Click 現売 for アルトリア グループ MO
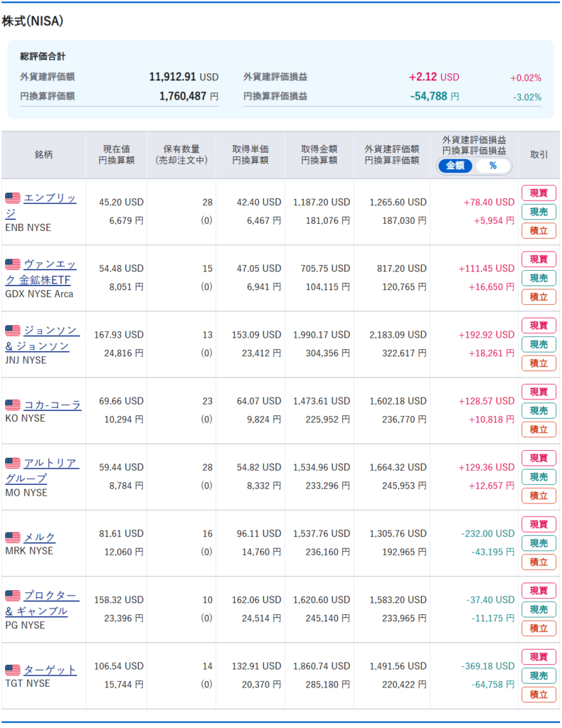The width and height of the screenshot is (562, 728). pyautogui.click(x=539, y=477)
